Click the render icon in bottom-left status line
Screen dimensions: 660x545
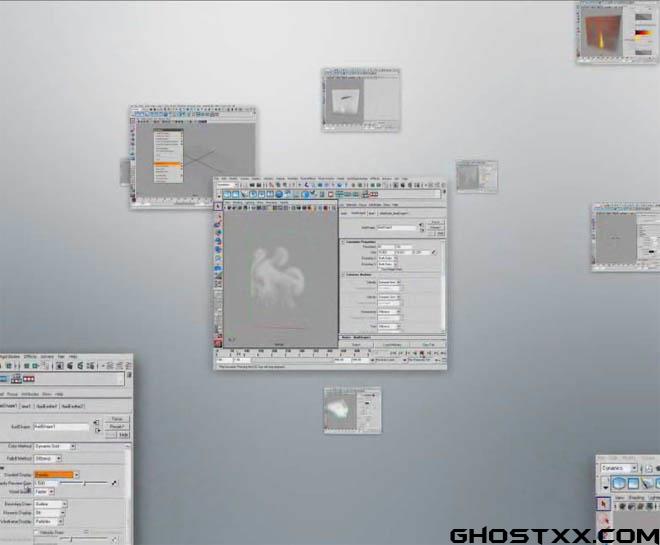click(70, 366)
